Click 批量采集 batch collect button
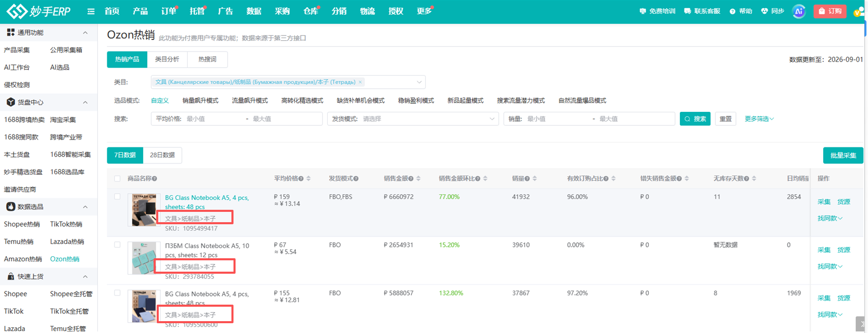This screenshot has height=333, width=868. click(843, 155)
